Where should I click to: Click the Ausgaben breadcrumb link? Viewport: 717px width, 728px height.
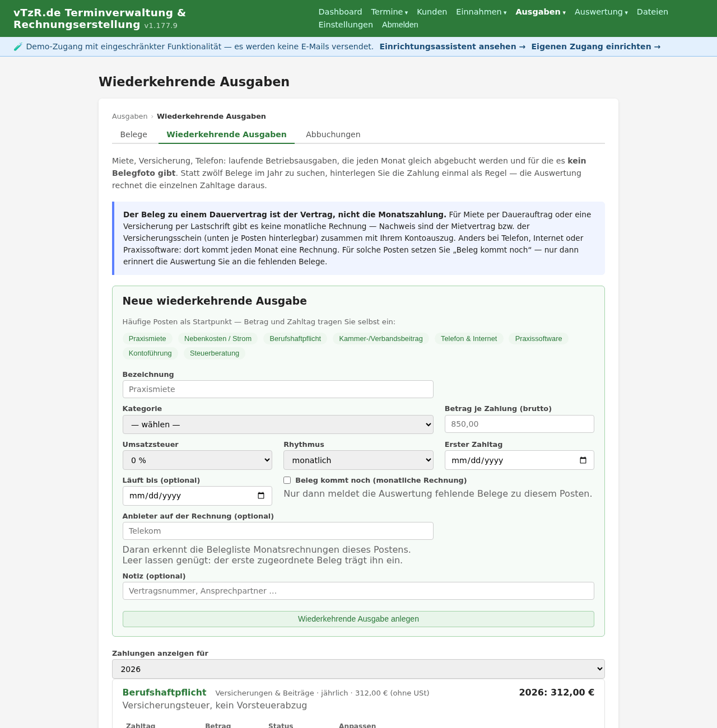130,116
